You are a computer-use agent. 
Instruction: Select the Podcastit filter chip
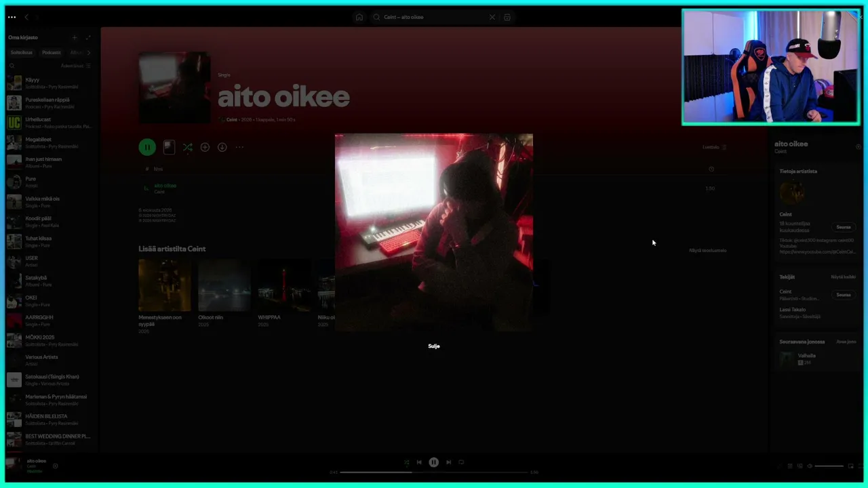pos(52,52)
